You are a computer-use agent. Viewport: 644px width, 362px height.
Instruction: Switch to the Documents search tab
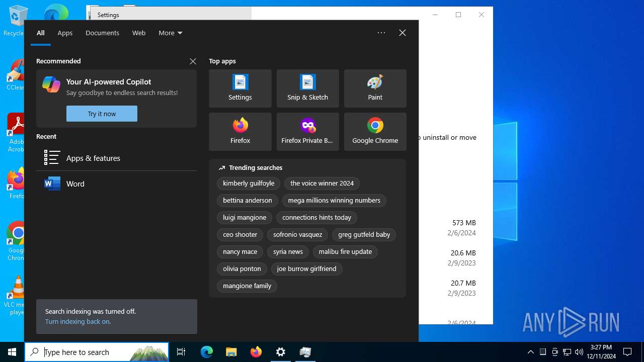click(102, 33)
